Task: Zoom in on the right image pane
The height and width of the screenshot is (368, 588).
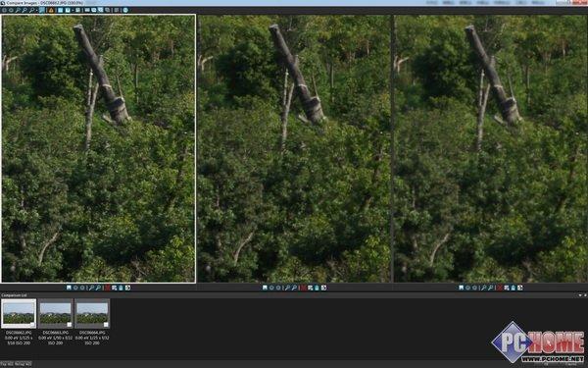Action: coord(484,288)
